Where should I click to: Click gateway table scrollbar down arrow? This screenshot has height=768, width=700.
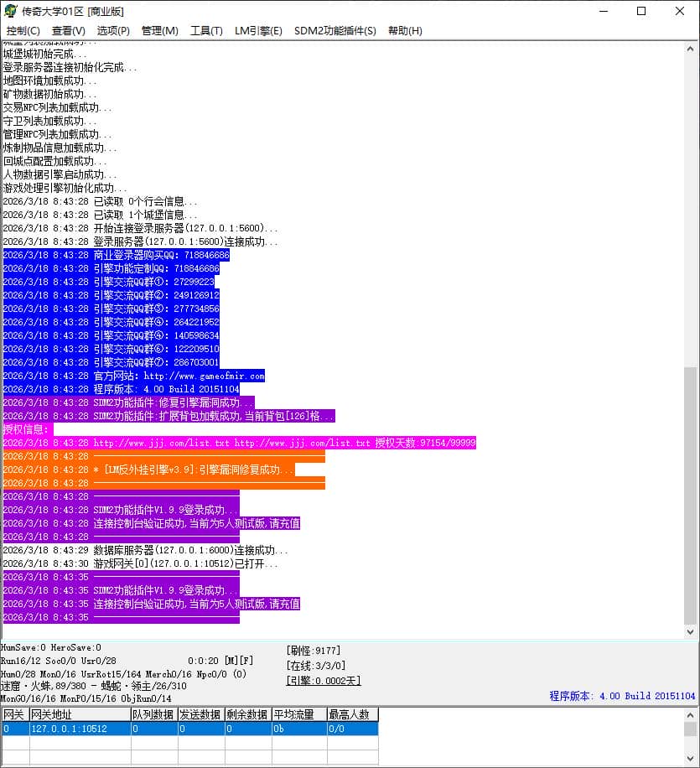690,759
